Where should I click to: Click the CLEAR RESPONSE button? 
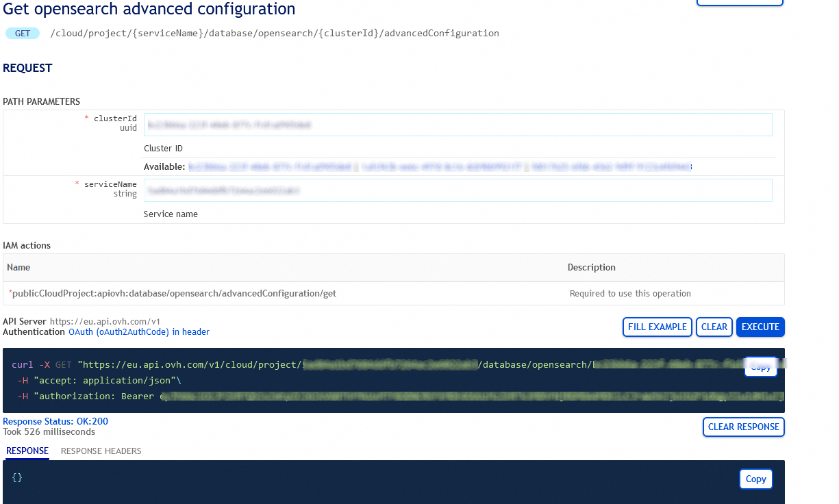point(743,427)
